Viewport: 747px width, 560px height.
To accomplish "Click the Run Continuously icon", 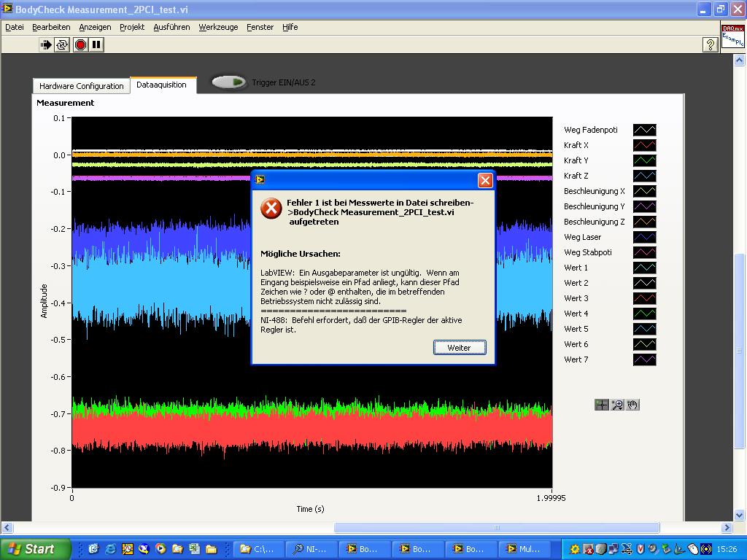I will coord(62,45).
